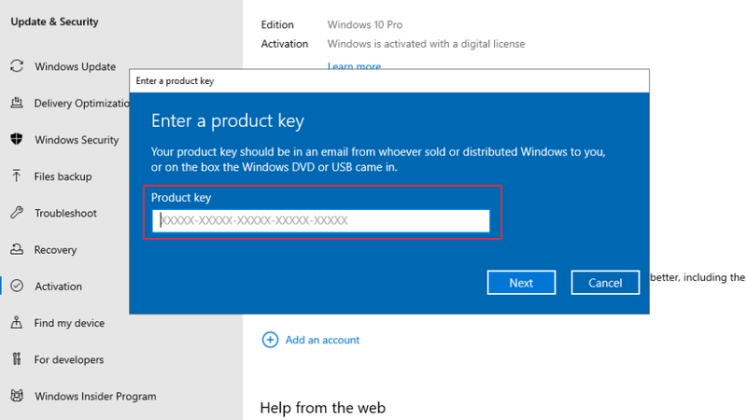Viewport: 747px width, 420px height.
Task: Click the Activation checkmark circle icon
Action: (x=16, y=286)
